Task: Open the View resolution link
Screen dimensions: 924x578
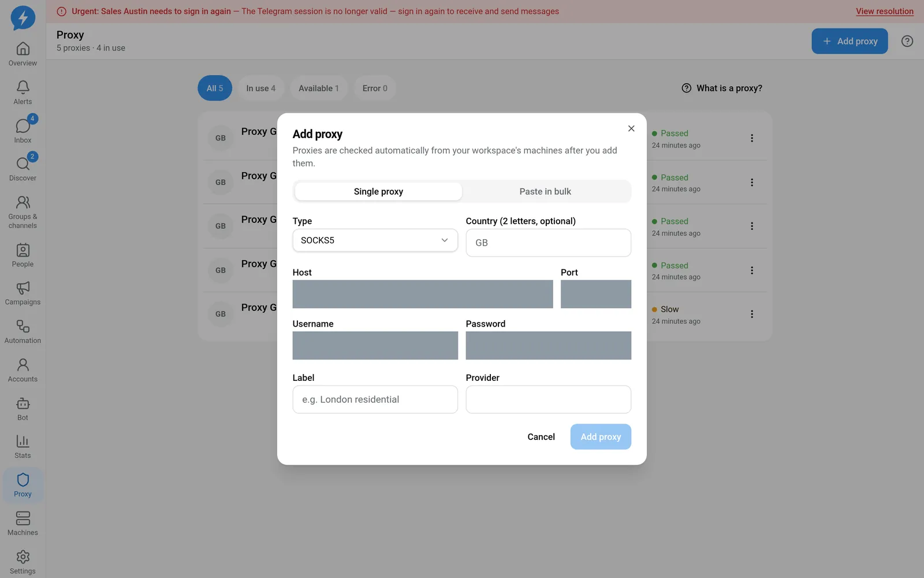Action: tap(885, 11)
